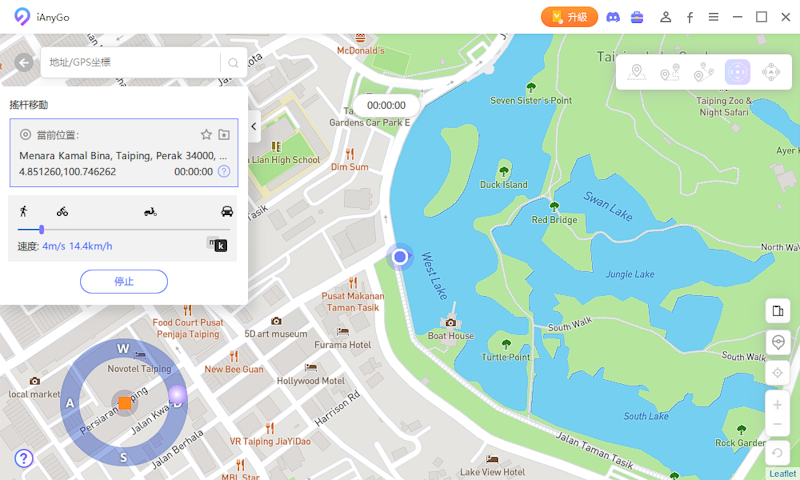Click the crosshair locate button
The width and height of the screenshot is (800, 480).
tap(778, 373)
